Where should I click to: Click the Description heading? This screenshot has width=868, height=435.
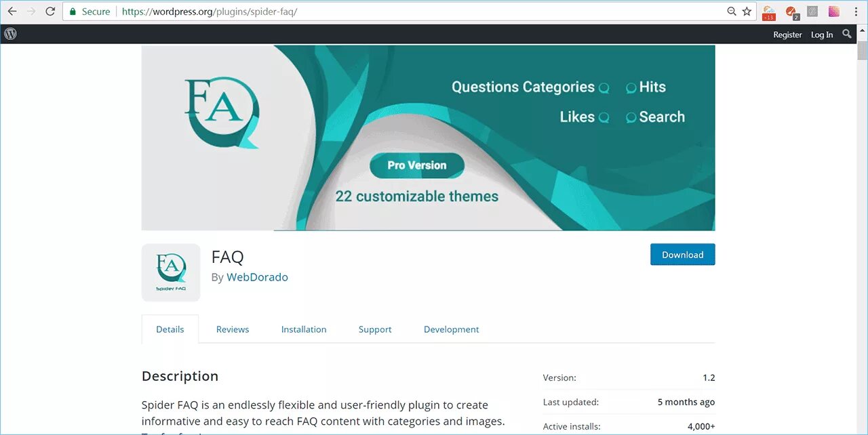pyautogui.click(x=180, y=376)
